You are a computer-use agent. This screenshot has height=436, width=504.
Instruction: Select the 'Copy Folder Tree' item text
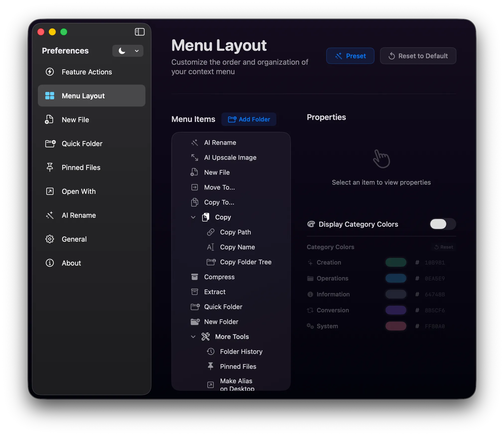[x=246, y=262]
